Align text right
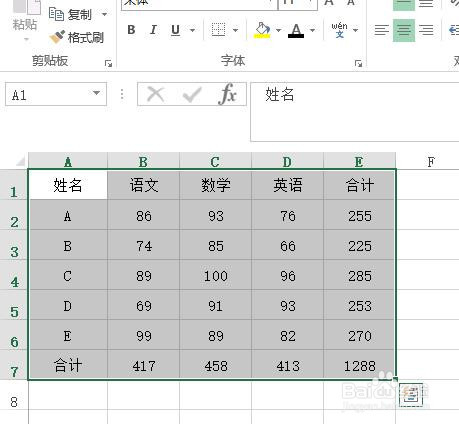459x424 pixels. coord(426,30)
